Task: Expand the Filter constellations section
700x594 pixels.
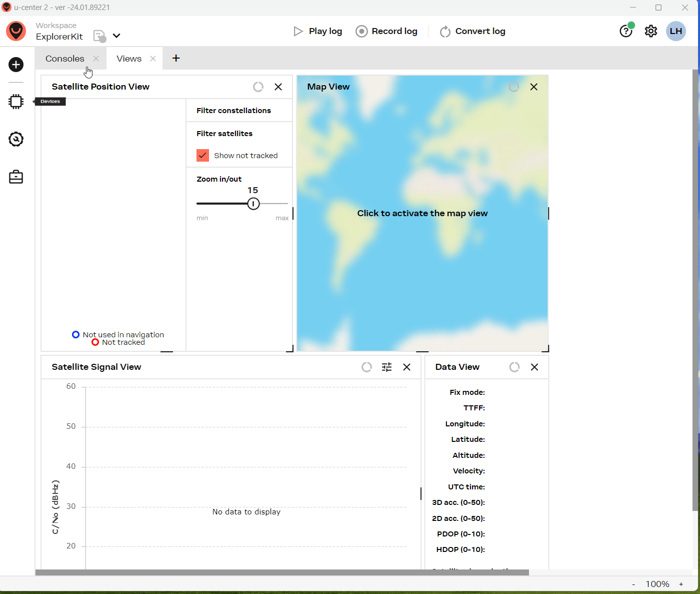Action: coord(233,111)
